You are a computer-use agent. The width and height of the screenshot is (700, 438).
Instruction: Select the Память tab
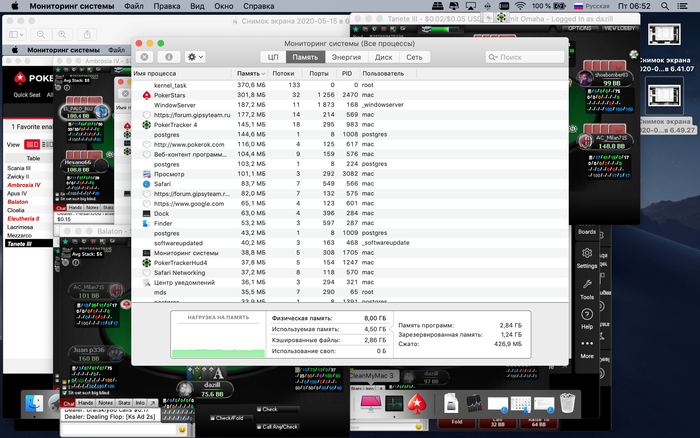(x=305, y=57)
